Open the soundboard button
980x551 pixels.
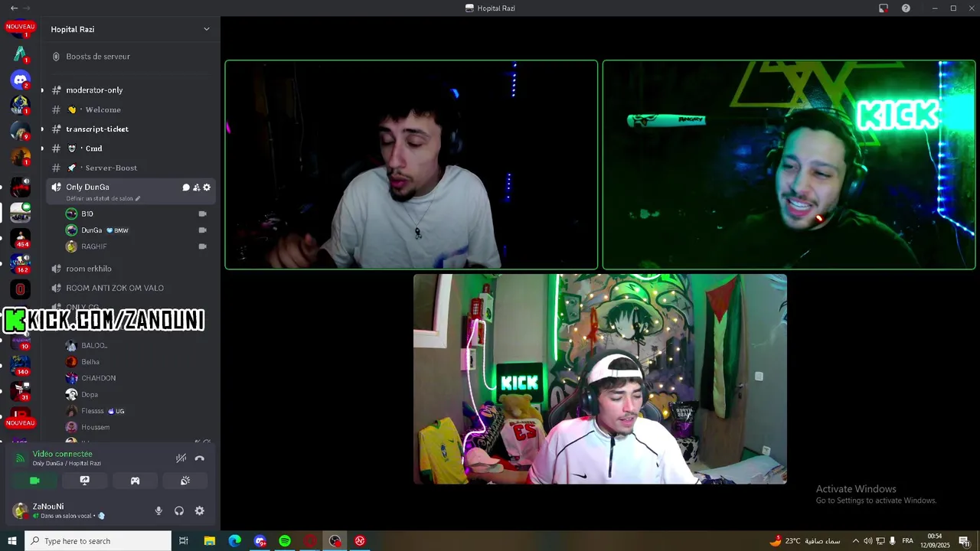pos(185,481)
